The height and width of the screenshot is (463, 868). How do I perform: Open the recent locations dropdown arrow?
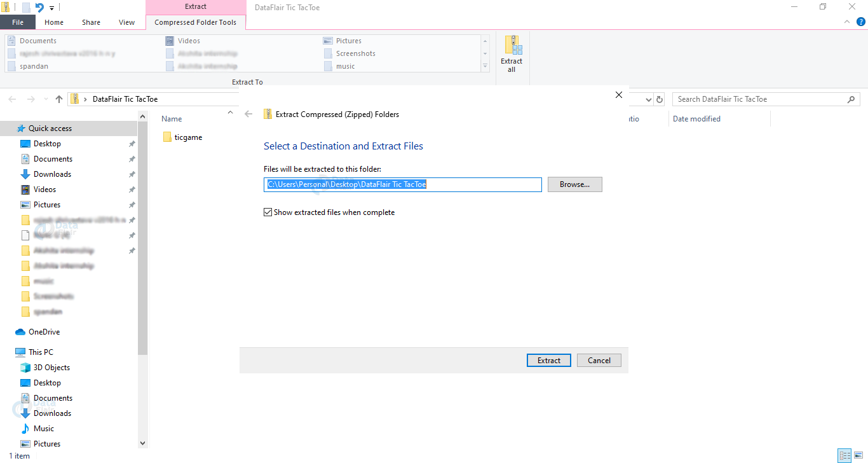pos(46,99)
